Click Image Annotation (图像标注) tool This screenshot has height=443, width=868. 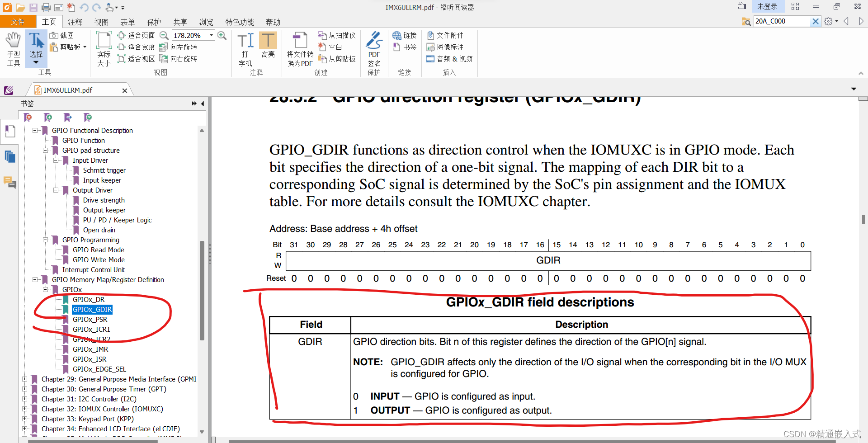(x=445, y=47)
